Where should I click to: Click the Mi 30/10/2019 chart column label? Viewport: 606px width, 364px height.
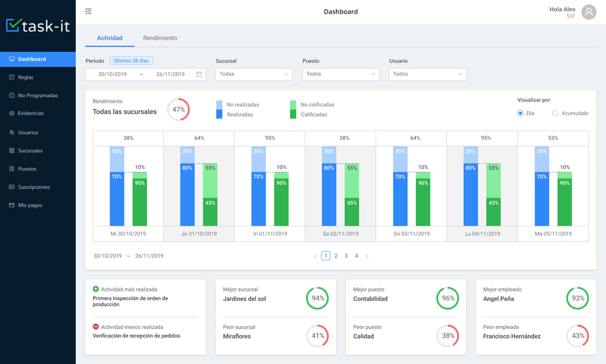(128, 234)
